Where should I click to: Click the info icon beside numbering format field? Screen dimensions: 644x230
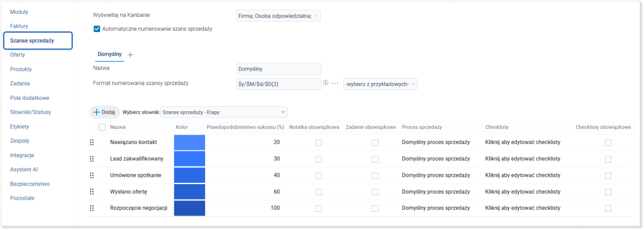pyautogui.click(x=326, y=83)
